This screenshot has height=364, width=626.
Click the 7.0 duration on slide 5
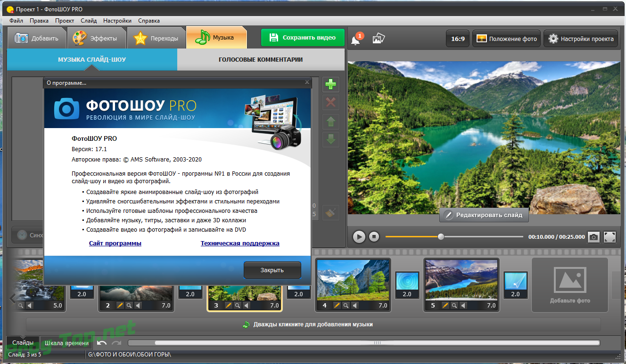point(491,306)
